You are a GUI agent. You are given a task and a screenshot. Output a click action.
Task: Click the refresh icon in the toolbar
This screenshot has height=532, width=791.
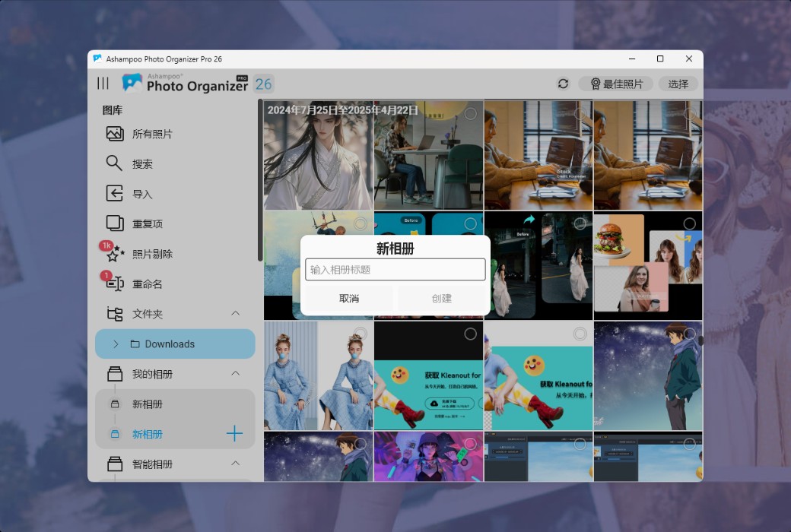point(563,84)
